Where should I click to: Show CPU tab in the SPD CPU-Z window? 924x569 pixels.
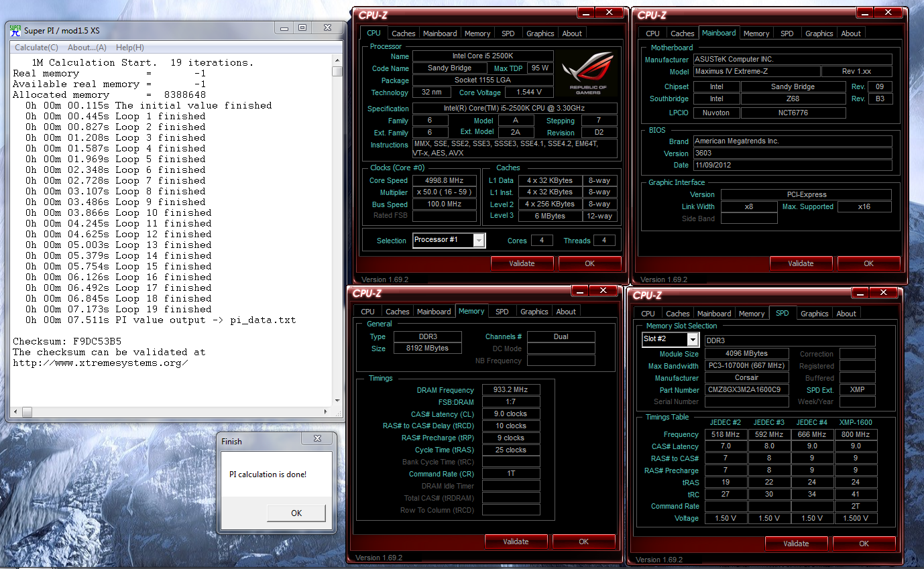tap(648, 314)
